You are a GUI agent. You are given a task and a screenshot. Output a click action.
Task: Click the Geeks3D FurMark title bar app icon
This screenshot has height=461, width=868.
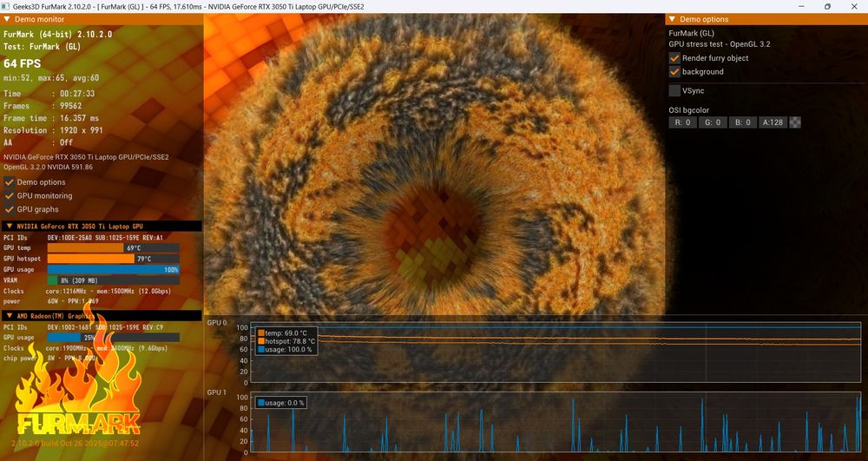(x=7, y=7)
